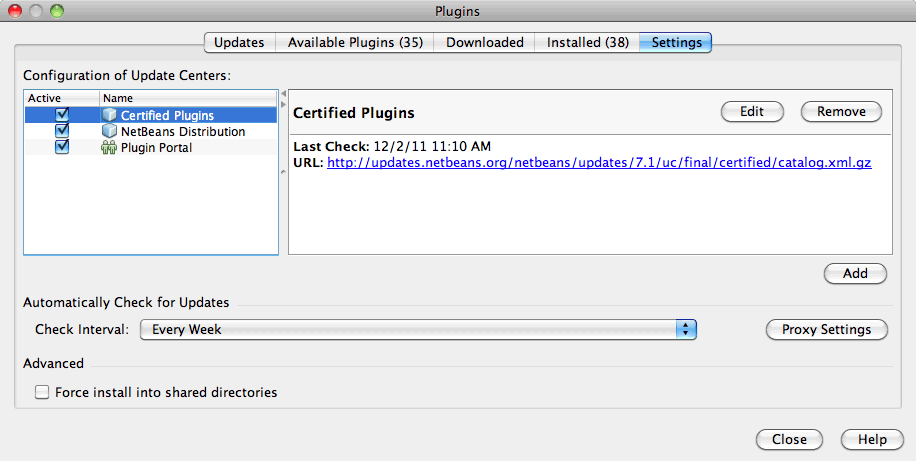The image size is (916, 461).
Task: Open the certified catalog URL link
Action: point(599,163)
